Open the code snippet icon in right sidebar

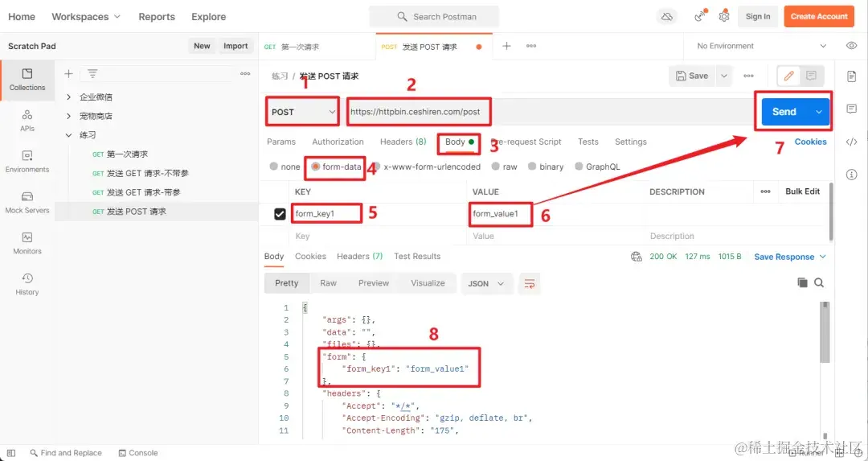[x=851, y=142]
